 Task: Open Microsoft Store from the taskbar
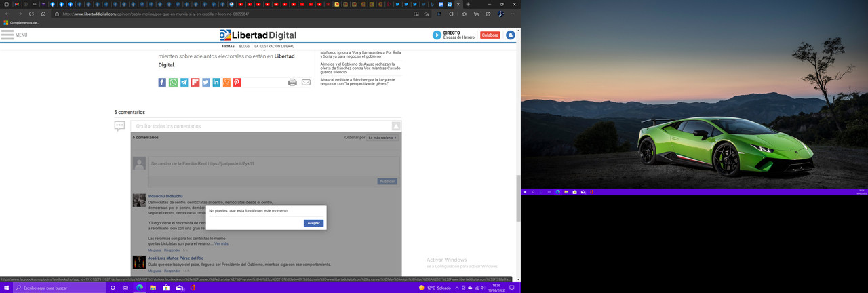coord(166,288)
